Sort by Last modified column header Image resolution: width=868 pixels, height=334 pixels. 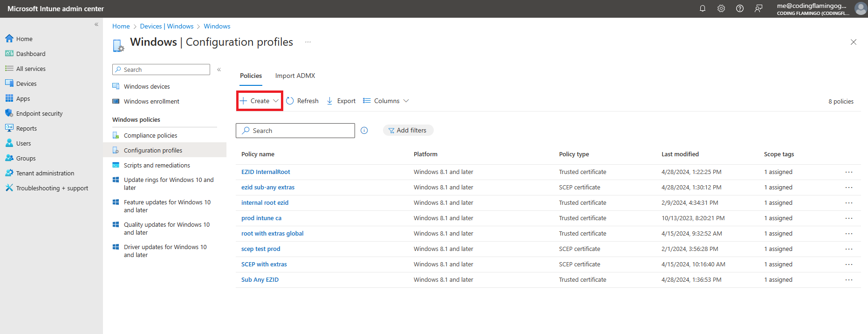click(x=680, y=154)
